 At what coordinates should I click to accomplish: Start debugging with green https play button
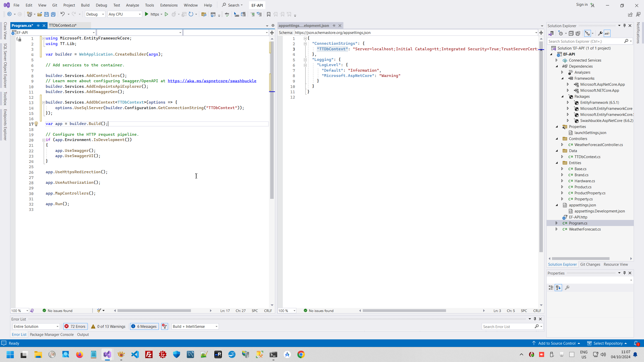coord(147,14)
